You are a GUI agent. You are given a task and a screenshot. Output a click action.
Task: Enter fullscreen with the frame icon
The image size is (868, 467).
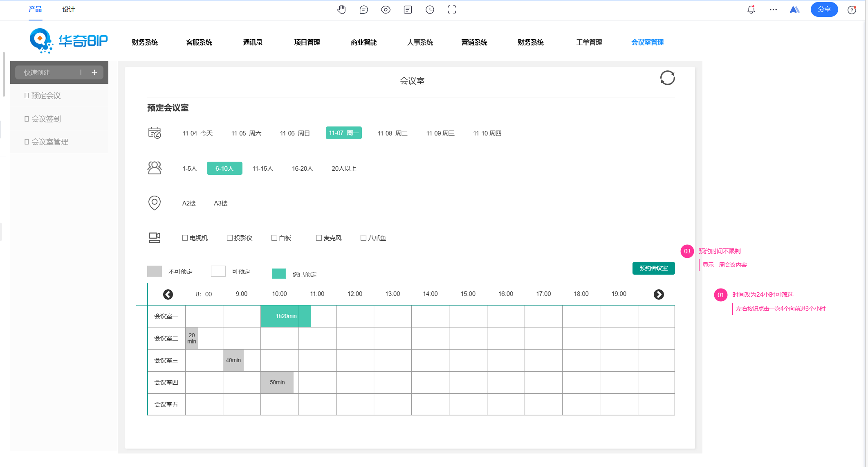click(x=452, y=10)
